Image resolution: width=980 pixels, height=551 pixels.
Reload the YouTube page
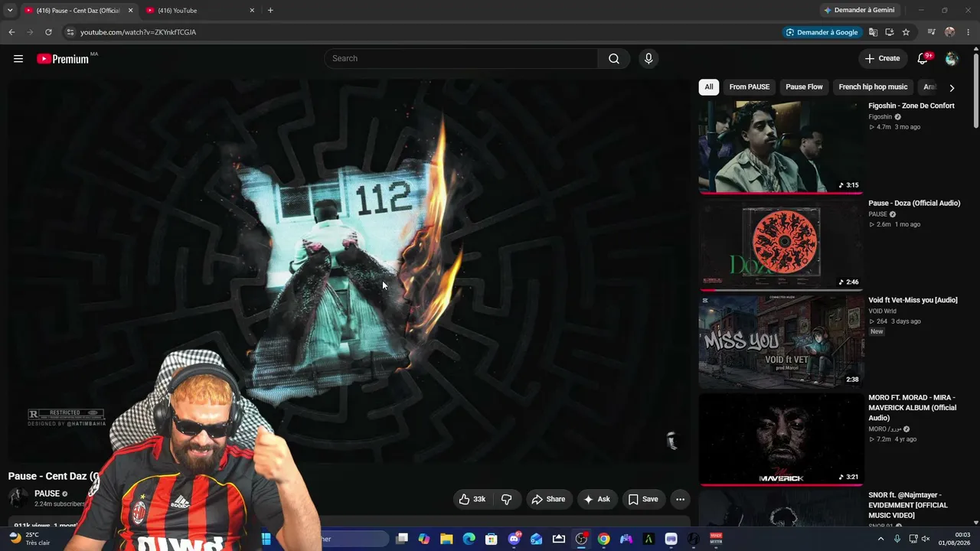[48, 32]
